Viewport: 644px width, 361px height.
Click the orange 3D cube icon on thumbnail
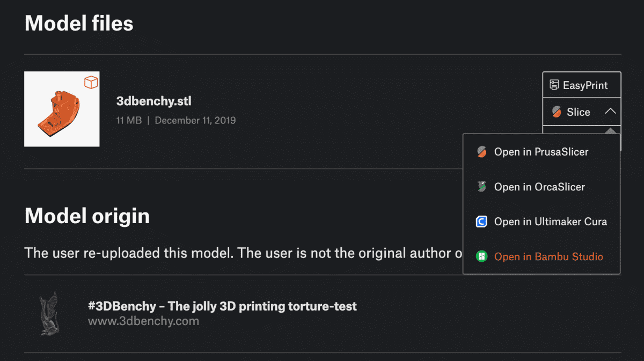(x=91, y=82)
